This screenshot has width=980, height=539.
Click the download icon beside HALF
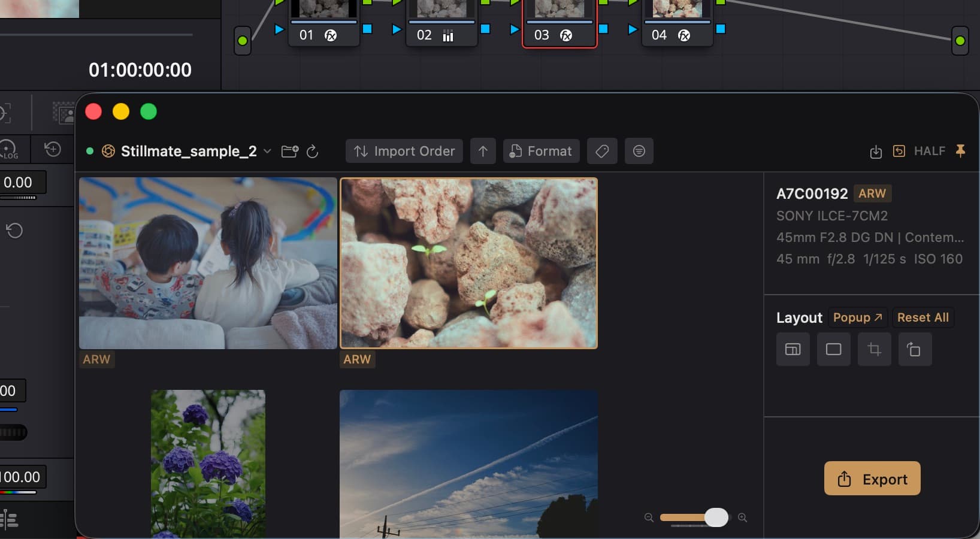pyautogui.click(x=876, y=152)
